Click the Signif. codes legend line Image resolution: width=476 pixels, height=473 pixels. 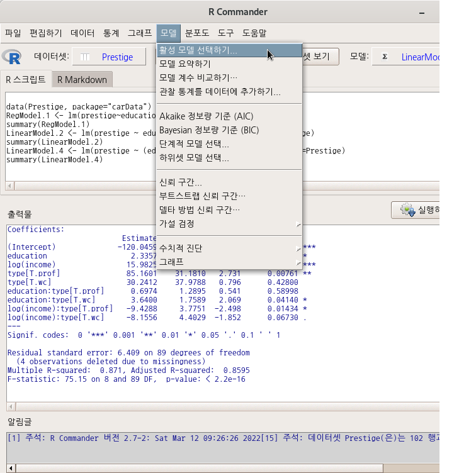144,335
